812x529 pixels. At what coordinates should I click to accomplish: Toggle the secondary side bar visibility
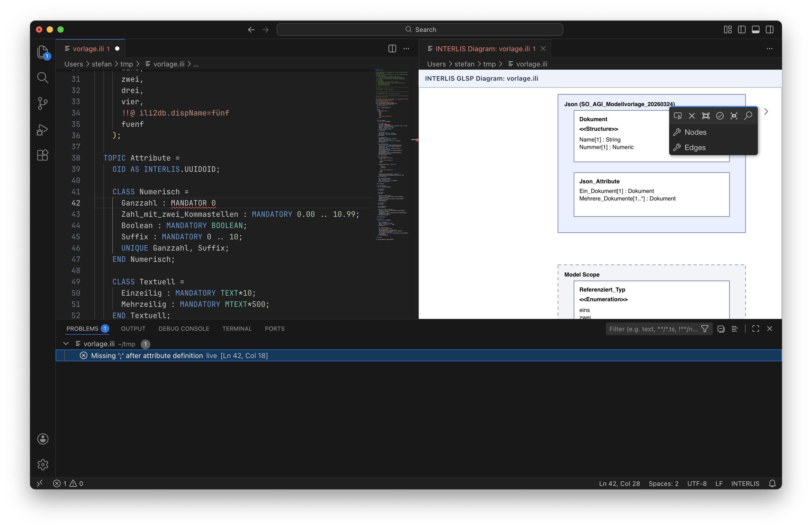point(769,30)
